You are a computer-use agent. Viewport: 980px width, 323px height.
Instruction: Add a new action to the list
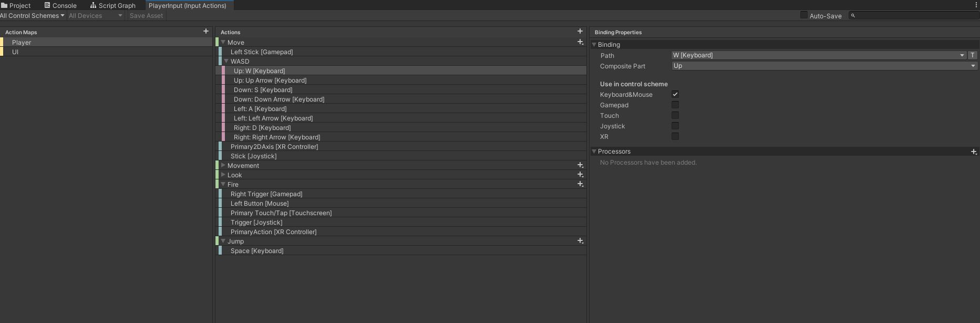pyautogui.click(x=580, y=32)
